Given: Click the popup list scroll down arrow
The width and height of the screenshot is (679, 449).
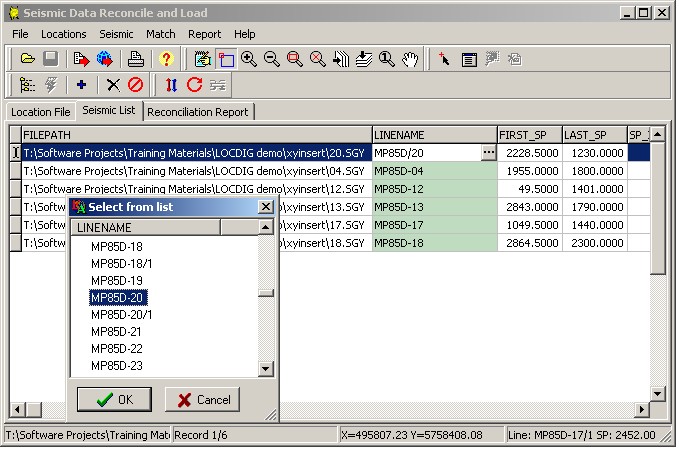Looking at the screenshot, I should pos(265,368).
